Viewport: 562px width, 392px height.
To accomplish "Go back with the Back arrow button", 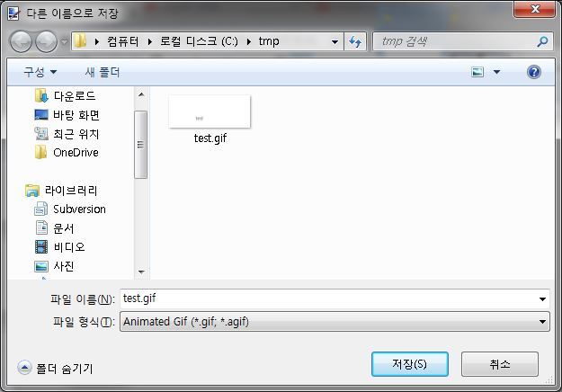I will click(x=21, y=41).
